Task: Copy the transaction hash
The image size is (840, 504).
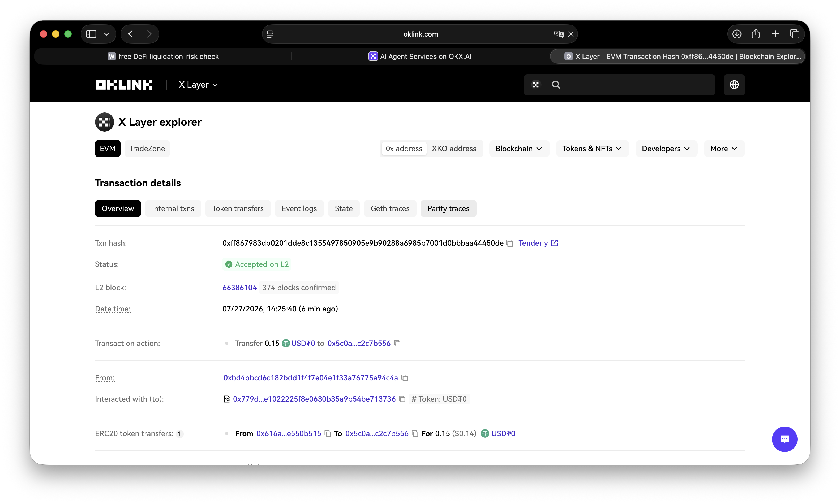Action: (x=509, y=243)
